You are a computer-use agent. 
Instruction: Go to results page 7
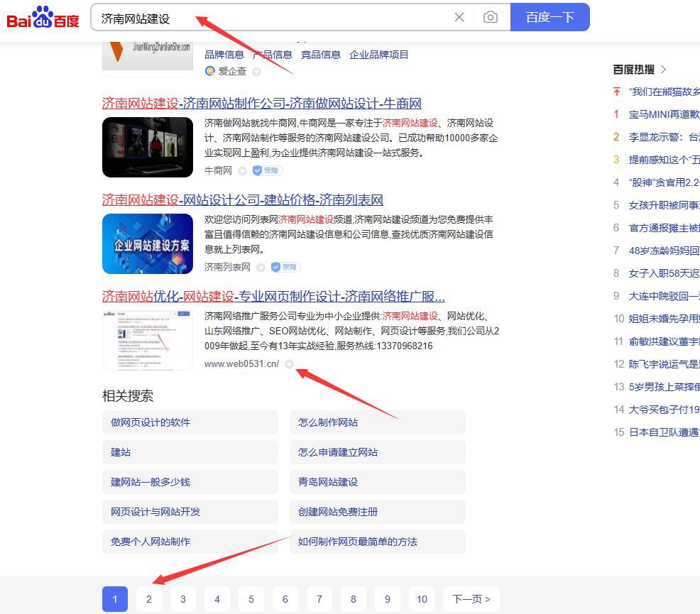point(319,599)
